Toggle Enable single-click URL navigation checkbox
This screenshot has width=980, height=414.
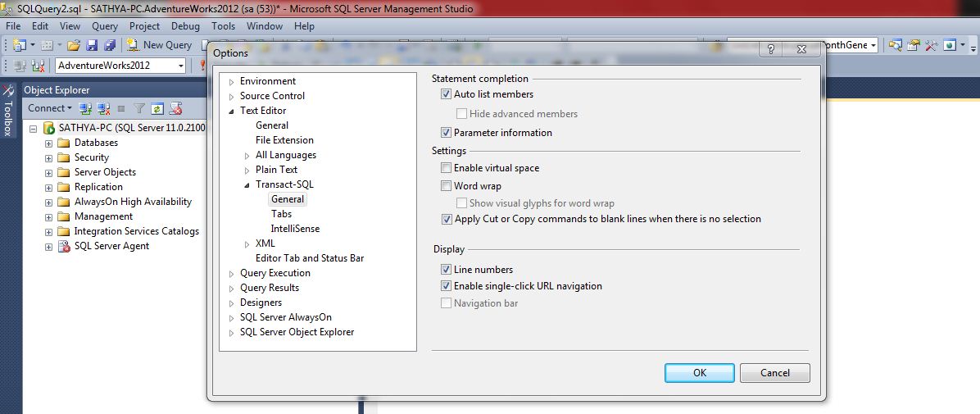pos(446,286)
